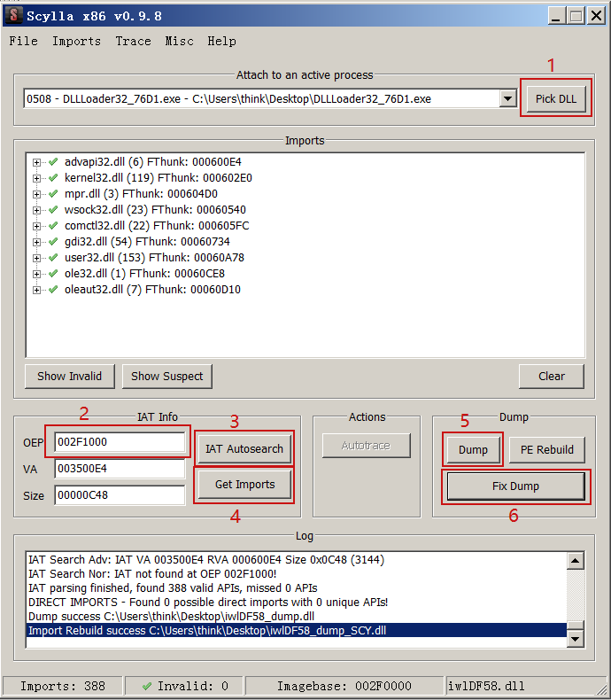The image size is (611, 700).
Task: Click the Pick DLL button
Action: coord(556,98)
